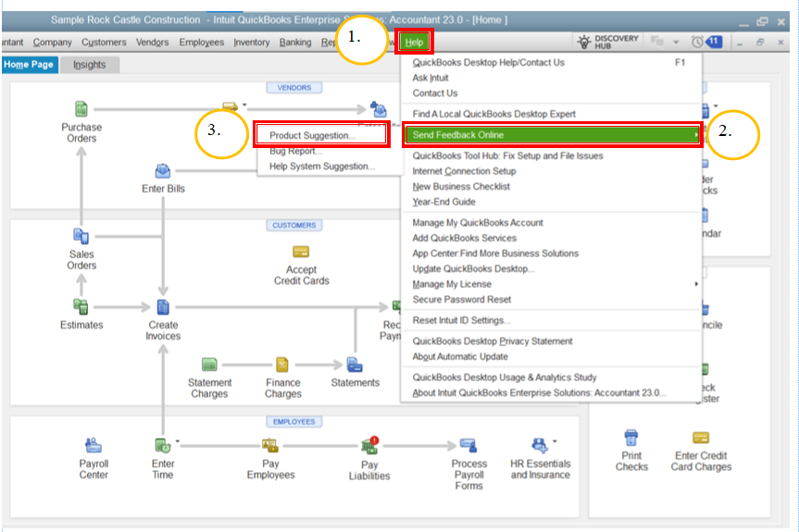
Task: Open the chat bubbles toolbar icon
Action: pos(656,42)
